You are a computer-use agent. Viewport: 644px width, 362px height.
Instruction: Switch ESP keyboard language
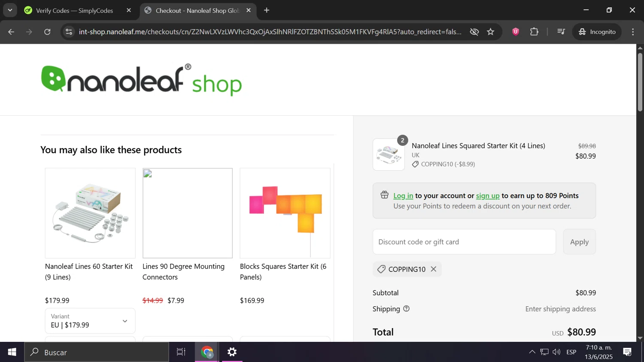coord(571,352)
